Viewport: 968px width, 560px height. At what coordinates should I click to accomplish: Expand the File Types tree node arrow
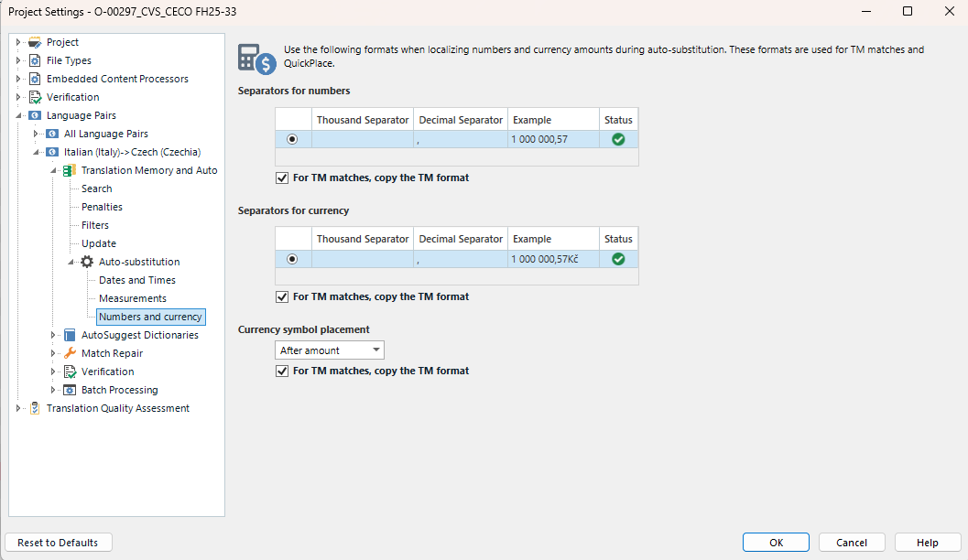pos(18,60)
